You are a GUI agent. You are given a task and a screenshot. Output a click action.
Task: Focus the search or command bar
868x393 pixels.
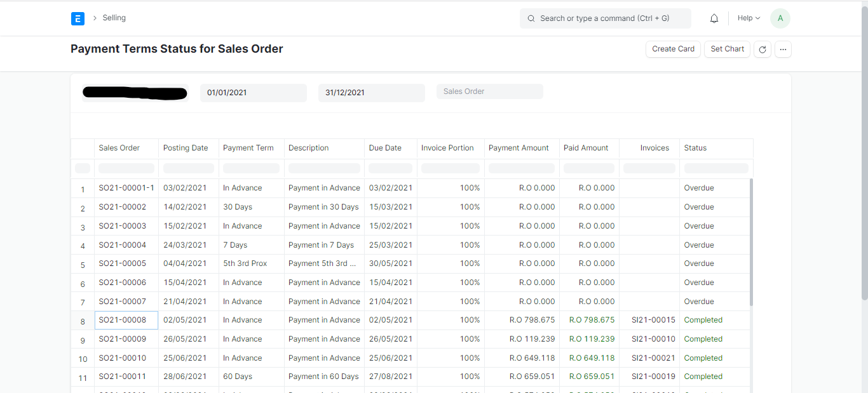pos(606,18)
